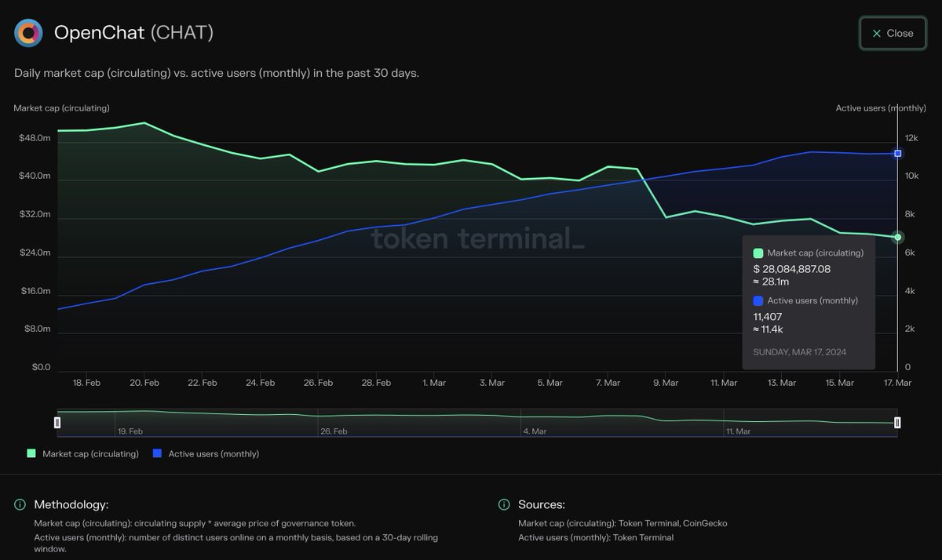Screen dimensions: 942x560
Task: Click the 9. Mar x-axis label
Action: coord(666,383)
